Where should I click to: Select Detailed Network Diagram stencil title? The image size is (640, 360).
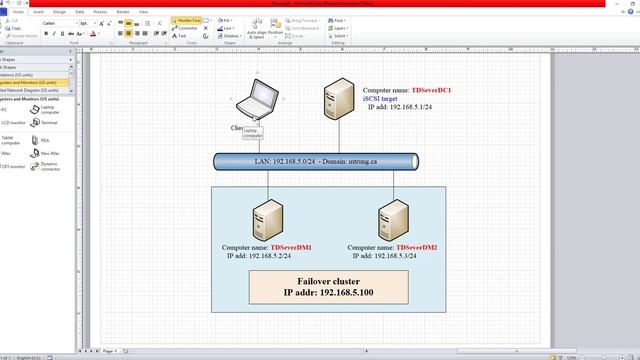click(34, 90)
